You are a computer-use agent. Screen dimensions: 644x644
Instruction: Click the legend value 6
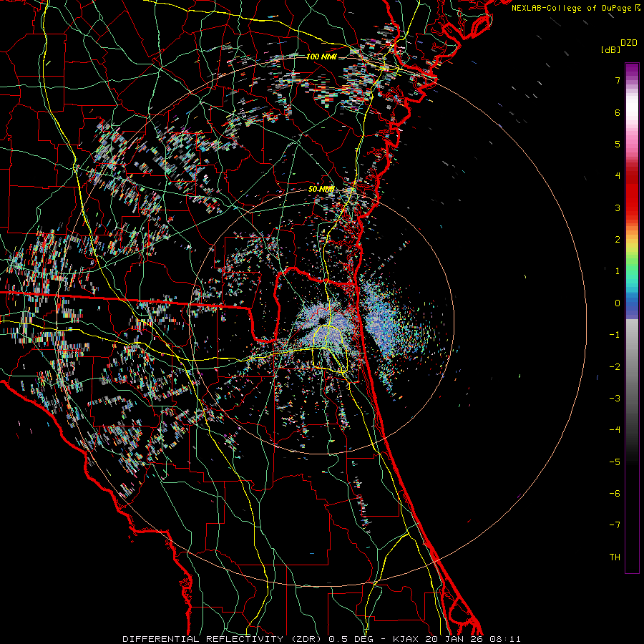[x=618, y=112]
